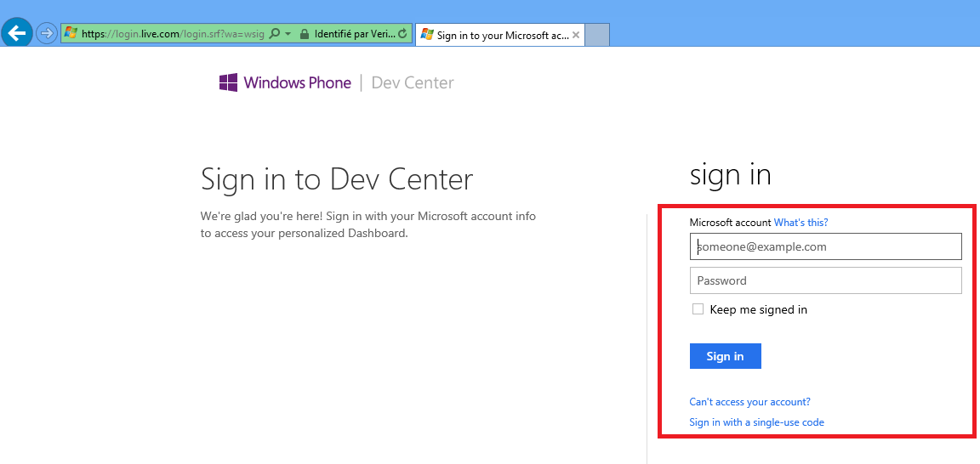This screenshot has width=980, height=464.
Task: Click the browser forward arrow button
Action: pyautogui.click(x=47, y=33)
